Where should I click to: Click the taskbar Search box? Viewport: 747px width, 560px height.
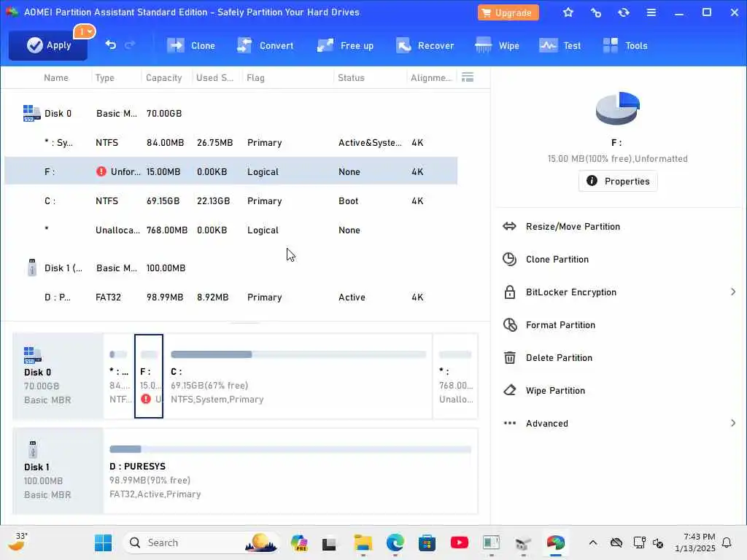[201, 542]
